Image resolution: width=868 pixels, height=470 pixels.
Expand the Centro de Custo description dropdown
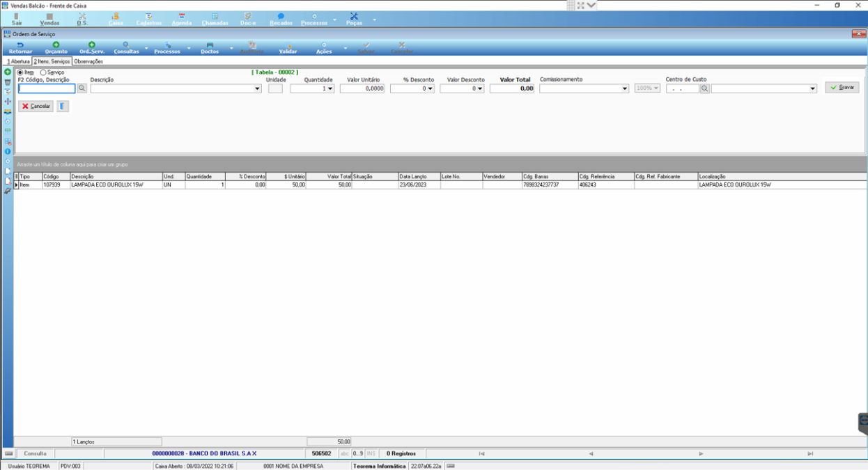pos(813,89)
